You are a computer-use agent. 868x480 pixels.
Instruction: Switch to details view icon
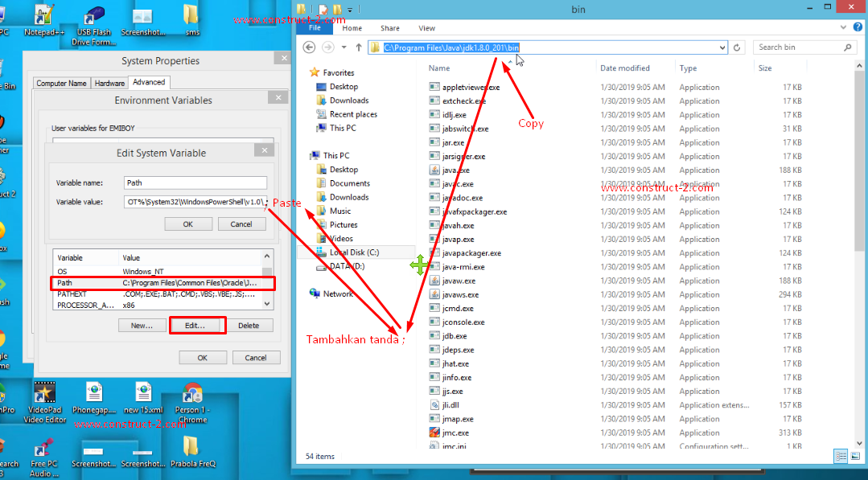pyautogui.click(x=841, y=456)
